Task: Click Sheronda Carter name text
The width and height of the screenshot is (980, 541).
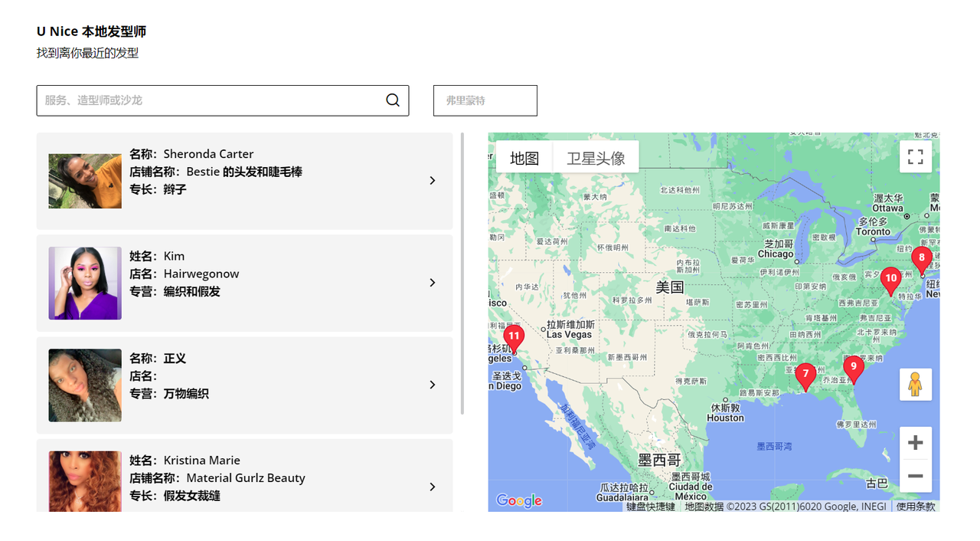Action: click(x=208, y=154)
